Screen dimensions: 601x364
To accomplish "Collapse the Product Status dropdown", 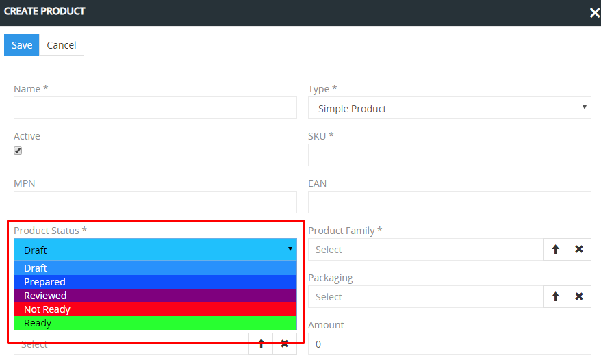I will tap(155, 250).
